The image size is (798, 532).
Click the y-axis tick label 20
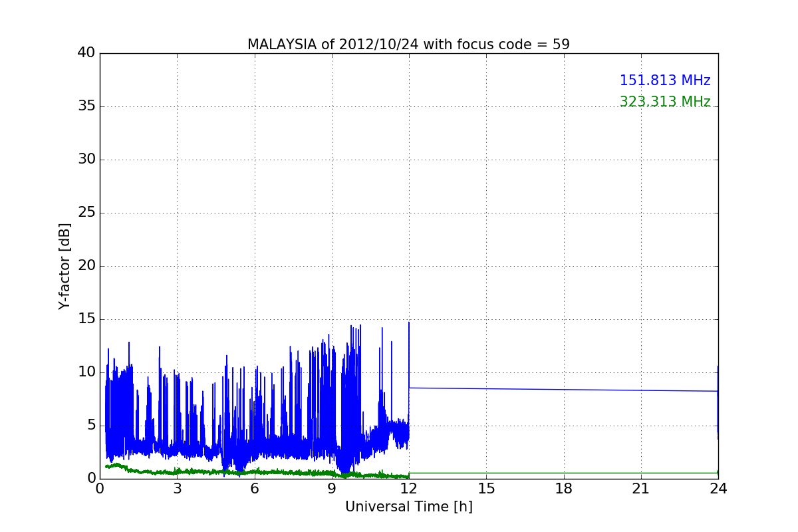click(86, 266)
